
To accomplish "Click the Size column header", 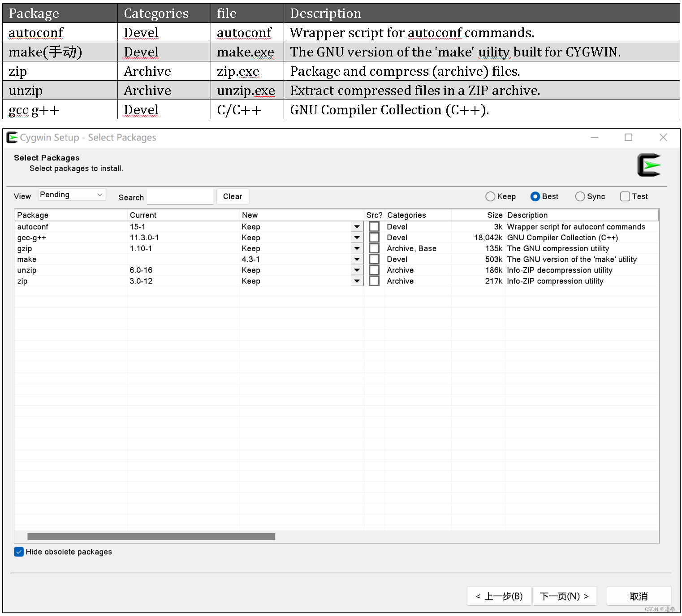I will (x=478, y=215).
